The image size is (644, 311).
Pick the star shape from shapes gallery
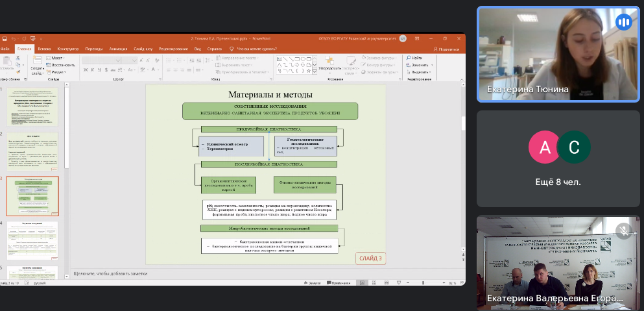click(309, 70)
